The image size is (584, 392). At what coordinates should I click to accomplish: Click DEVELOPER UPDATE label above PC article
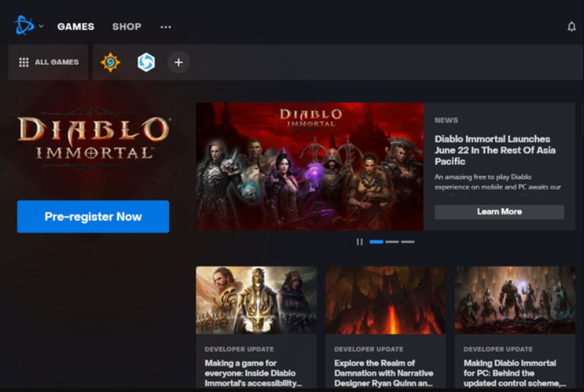pos(498,350)
